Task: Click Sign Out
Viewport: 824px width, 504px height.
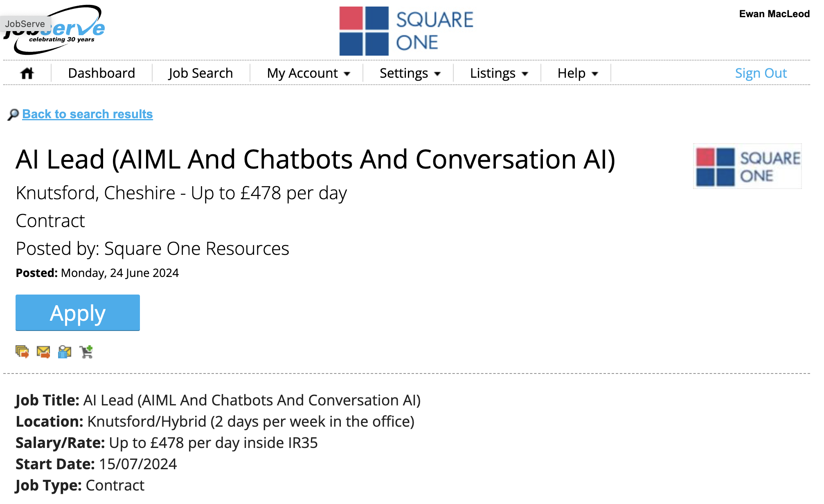Action: point(761,73)
